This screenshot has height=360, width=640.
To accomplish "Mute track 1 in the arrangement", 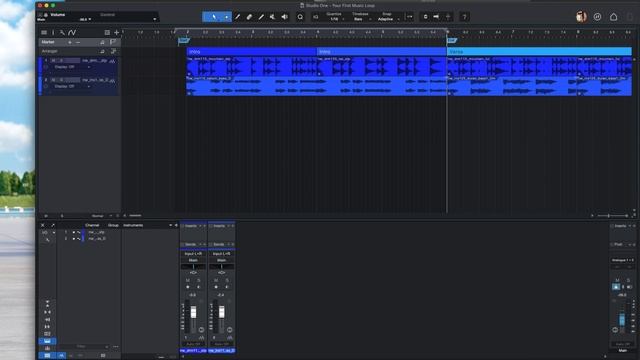I will tap(53, 60).
